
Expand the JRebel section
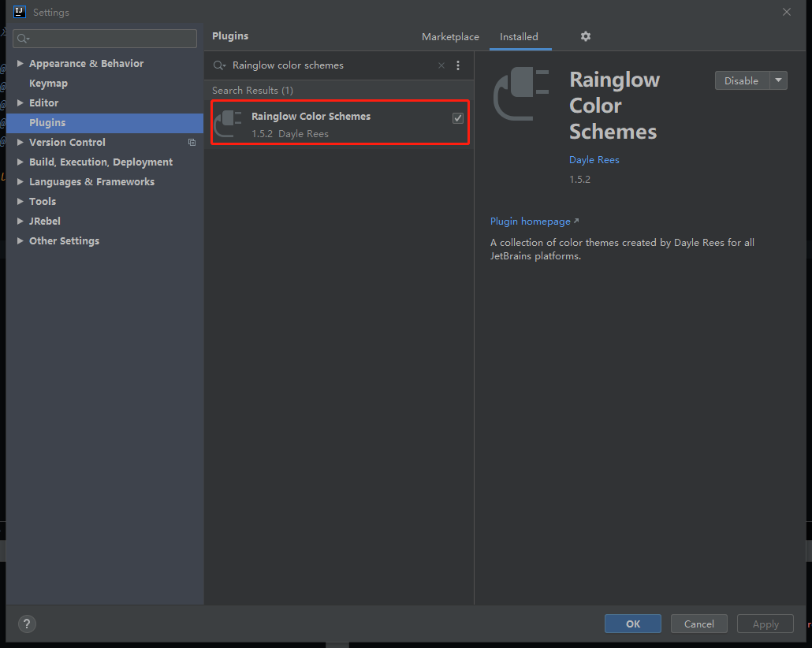[x=20, y=221]
